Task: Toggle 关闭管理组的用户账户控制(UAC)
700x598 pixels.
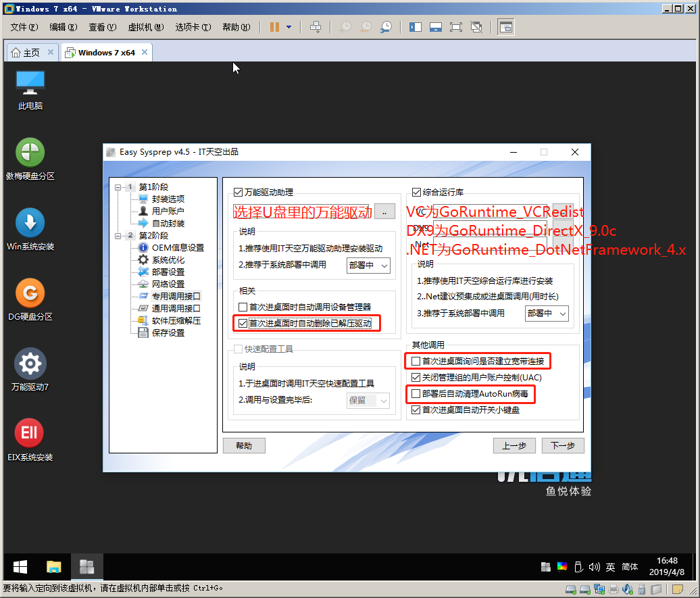Action: (416, 377)
